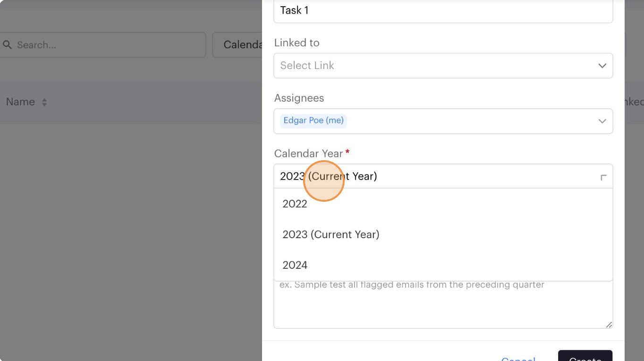Choose 2023 (Current Year) list option

331,234
